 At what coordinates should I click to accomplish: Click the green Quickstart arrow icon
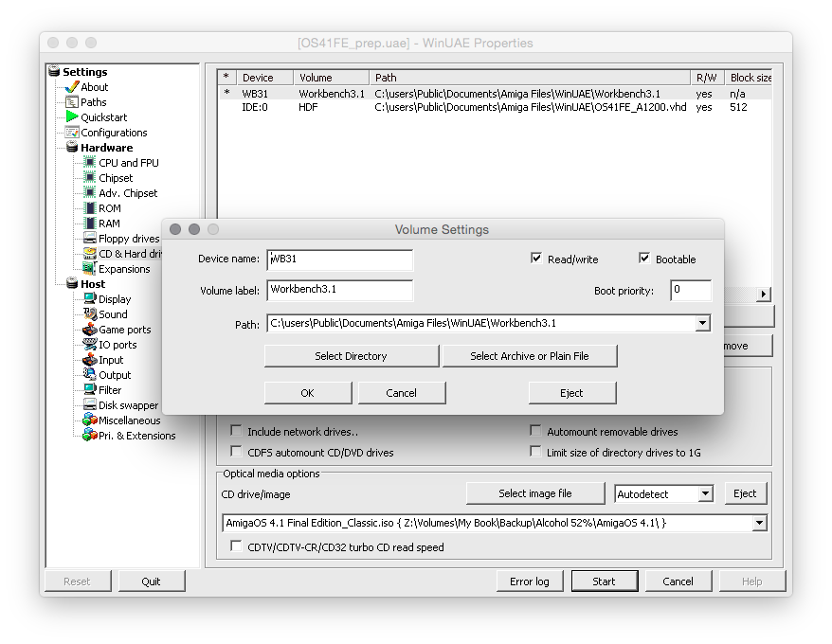pyautogui.click(x=72, y=116)
